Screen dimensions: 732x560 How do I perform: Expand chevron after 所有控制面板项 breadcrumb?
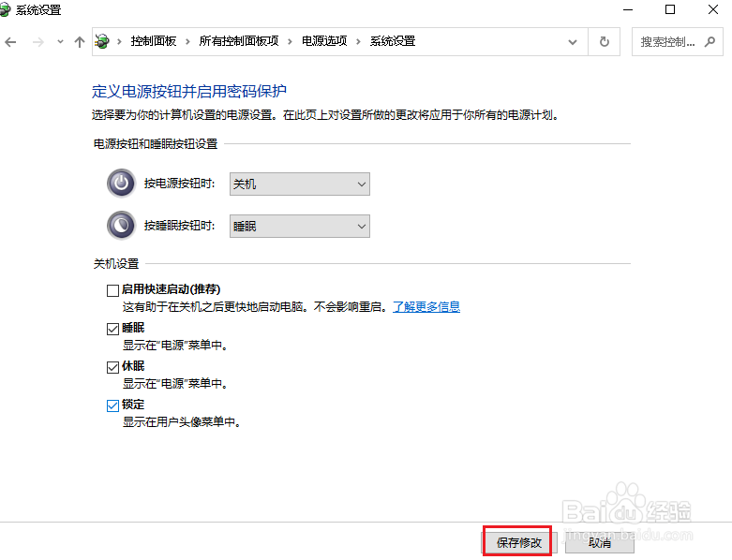(290, 42)
